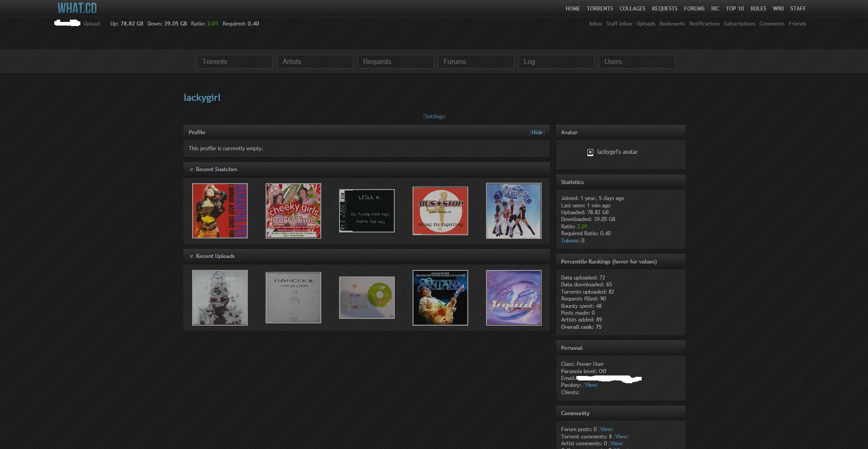Click the broken avatar image icon
The width and height of the screenshot is (868, 449).
pyautogui.click(x=590, y=152)
